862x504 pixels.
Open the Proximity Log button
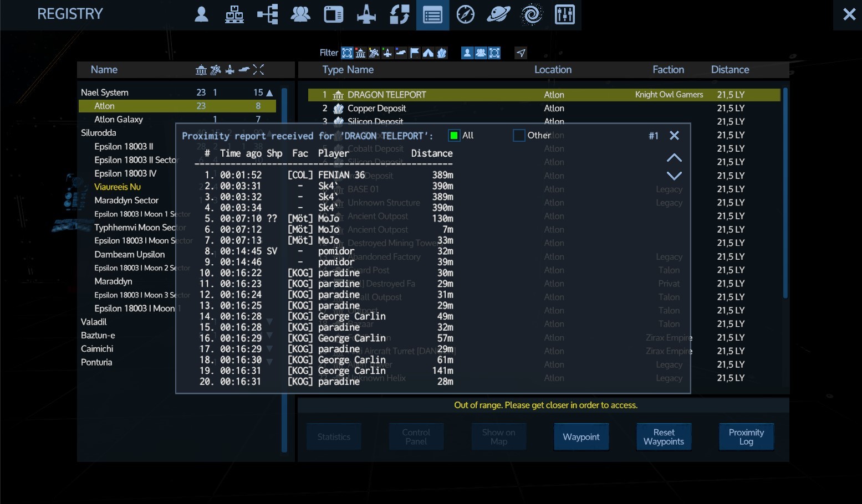pos(746,437)
